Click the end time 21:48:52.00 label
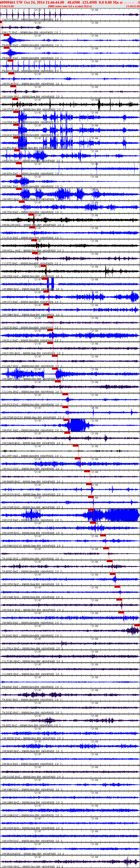 (x=133, y=6)
